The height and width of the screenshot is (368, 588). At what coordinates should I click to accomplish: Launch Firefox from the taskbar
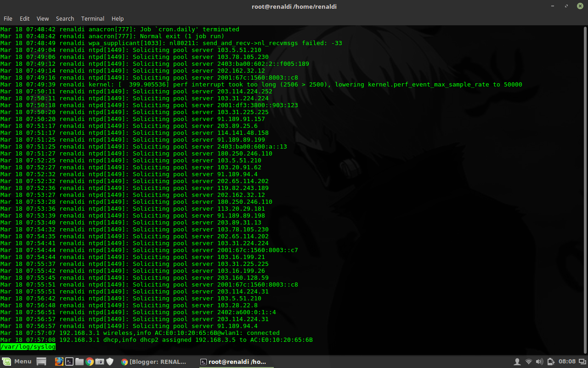point(59,362)
